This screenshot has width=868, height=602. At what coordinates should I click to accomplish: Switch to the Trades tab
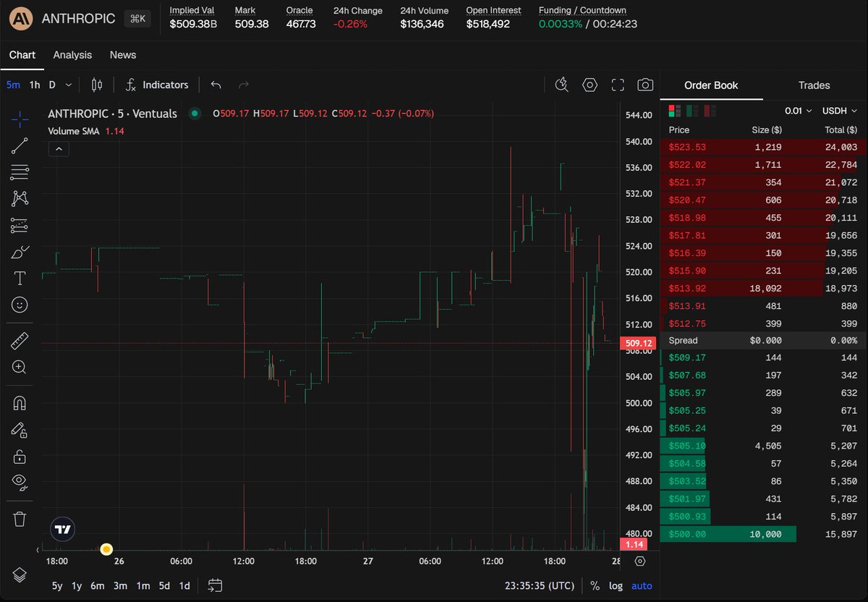814,85
